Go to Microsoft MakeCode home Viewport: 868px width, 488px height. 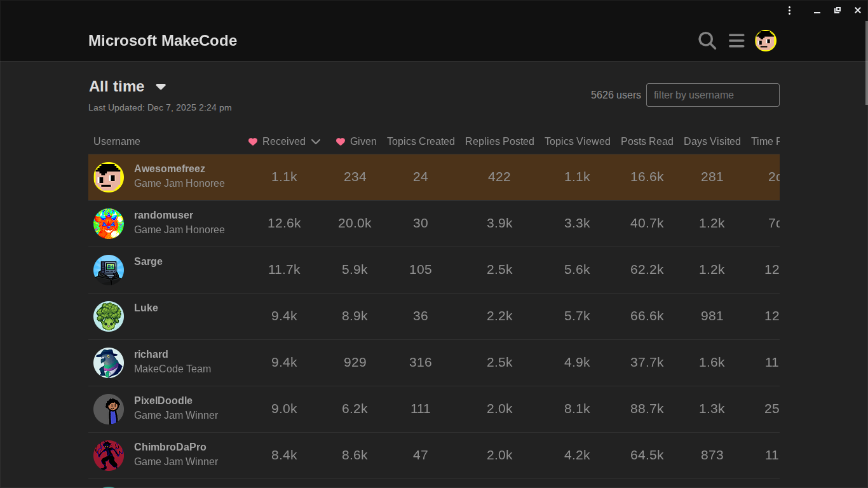163,41
